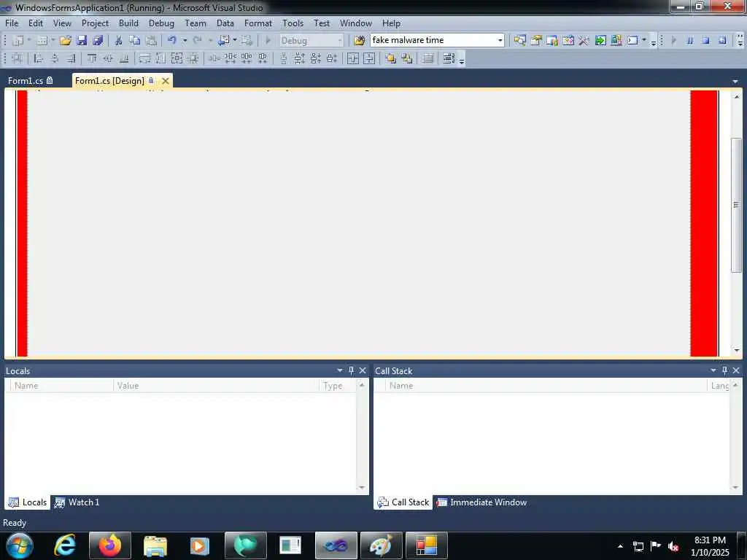Close the Call Stack panel
Screen dimensions: 747x560
[x=736, y=370]
